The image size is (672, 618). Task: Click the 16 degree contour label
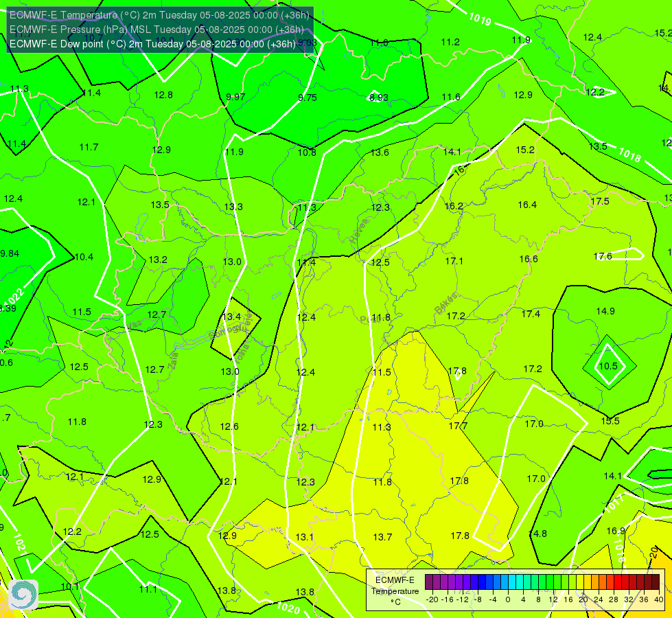[459, 170]
